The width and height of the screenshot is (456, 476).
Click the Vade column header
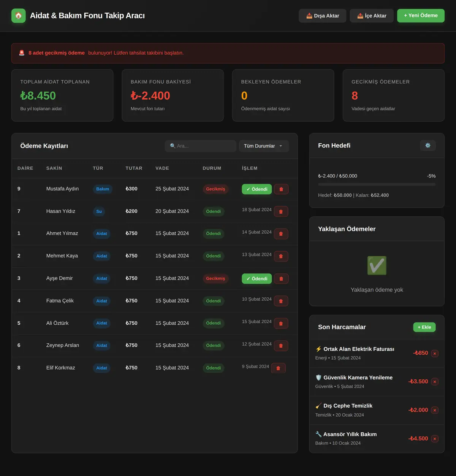162,168
